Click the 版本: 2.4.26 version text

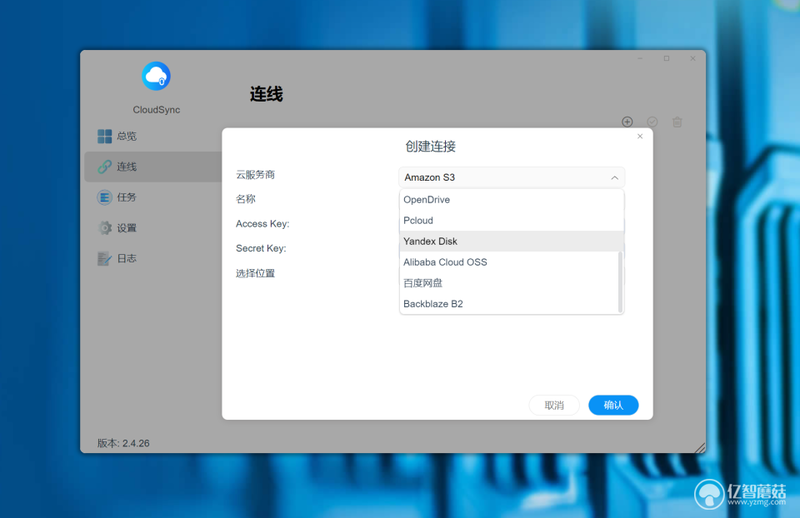pyautogui.click(x=123, y=443)
